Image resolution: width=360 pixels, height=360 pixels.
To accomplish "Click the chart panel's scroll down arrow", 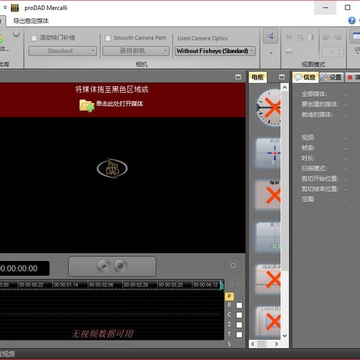I will click(284, 336).
